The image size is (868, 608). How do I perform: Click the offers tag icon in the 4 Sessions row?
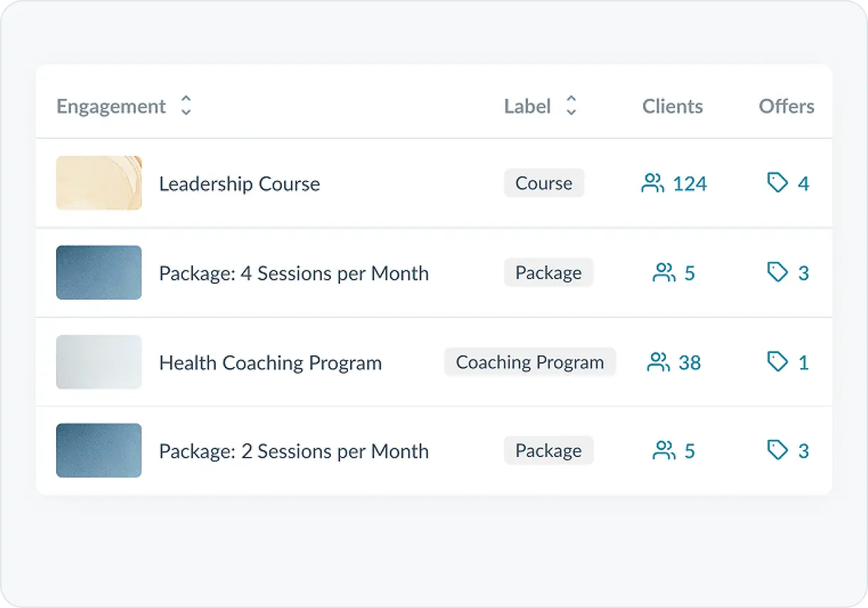click(x=778, y=273)
